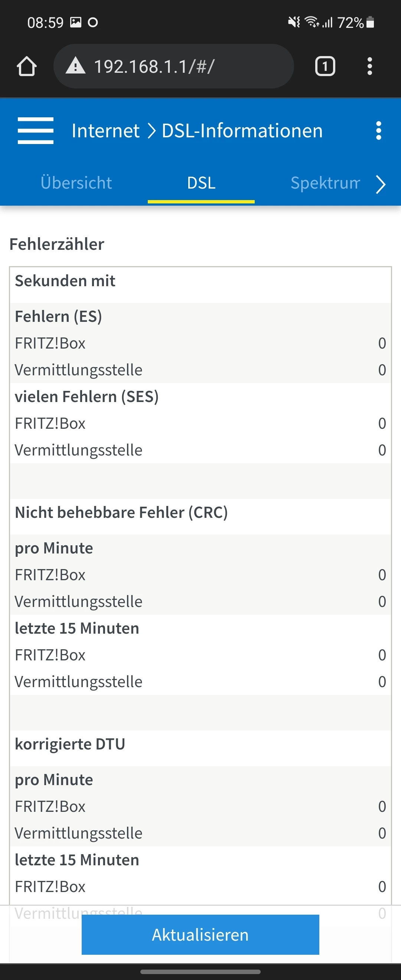Open the browser tab switcher

point(325,66)
